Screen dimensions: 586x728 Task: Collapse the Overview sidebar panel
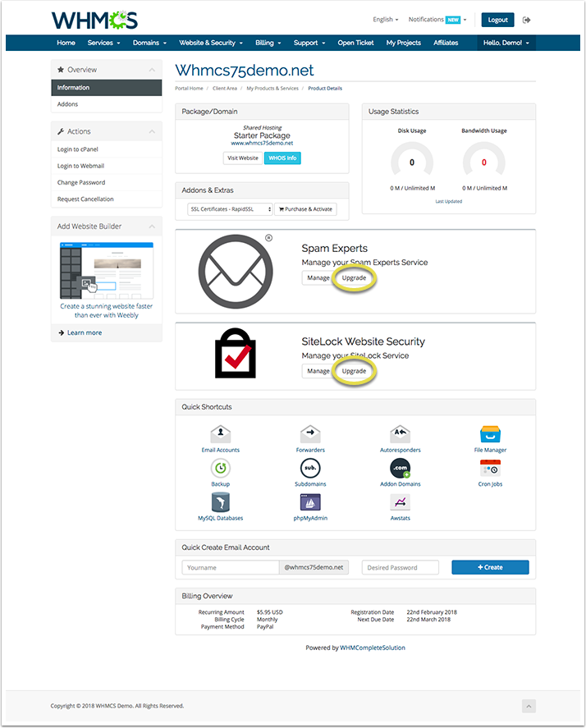152,70
